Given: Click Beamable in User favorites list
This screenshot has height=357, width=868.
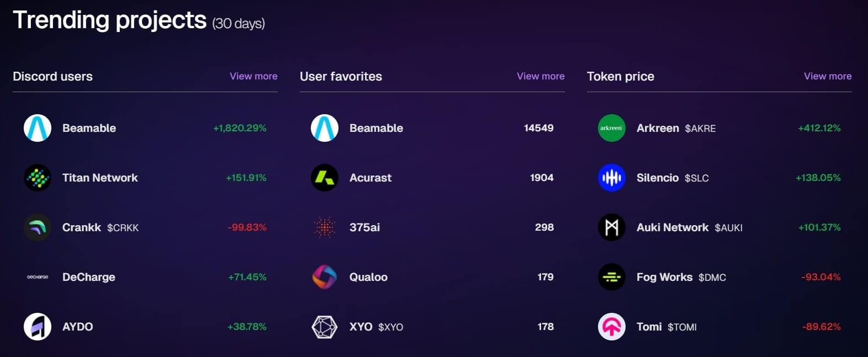Looking at the screenshot, I should pyautogui.click(x=432, y=128).
